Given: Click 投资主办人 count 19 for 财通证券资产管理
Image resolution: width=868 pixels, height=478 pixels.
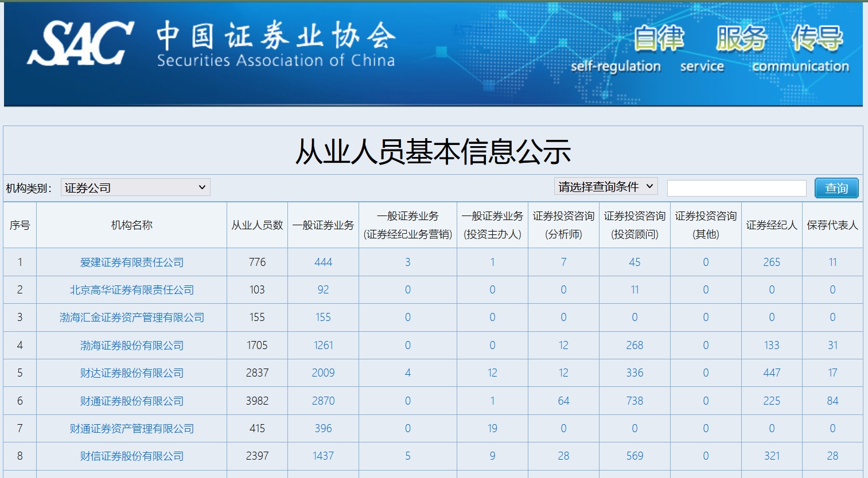Looking at the screenshot, I should pos(492,429).
